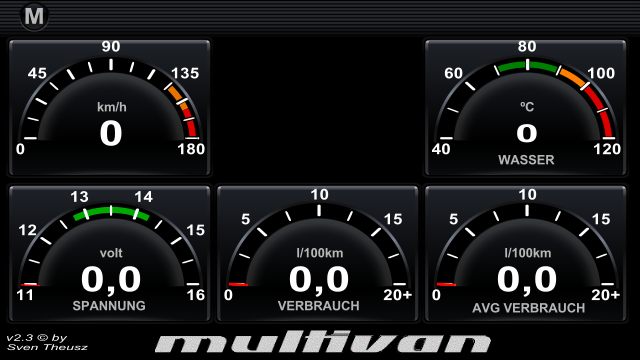Click the 0,0 readout in VERBRAUCH
Image resolution: width=640 pixels, height=360 pixels.
(x=319, y=280)
